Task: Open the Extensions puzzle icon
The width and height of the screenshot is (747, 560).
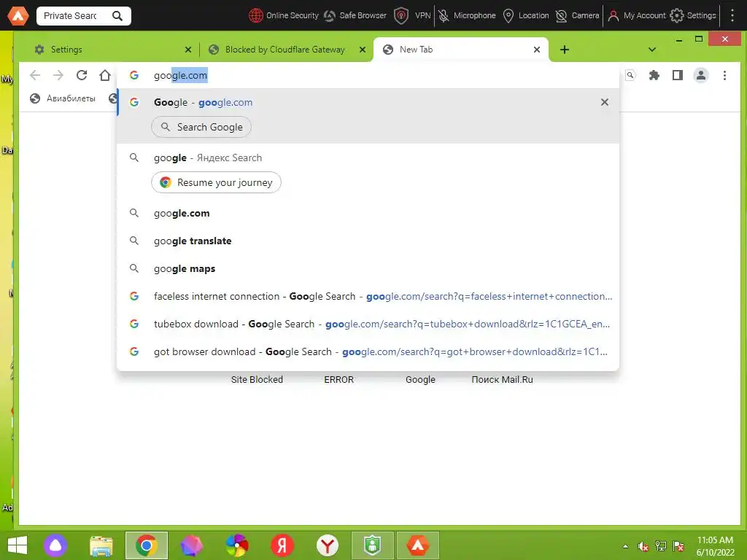Action: 654,75
